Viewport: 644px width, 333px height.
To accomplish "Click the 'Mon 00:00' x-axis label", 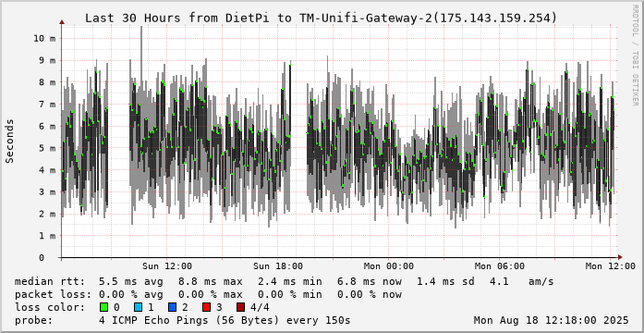I will tap(389, 266).
